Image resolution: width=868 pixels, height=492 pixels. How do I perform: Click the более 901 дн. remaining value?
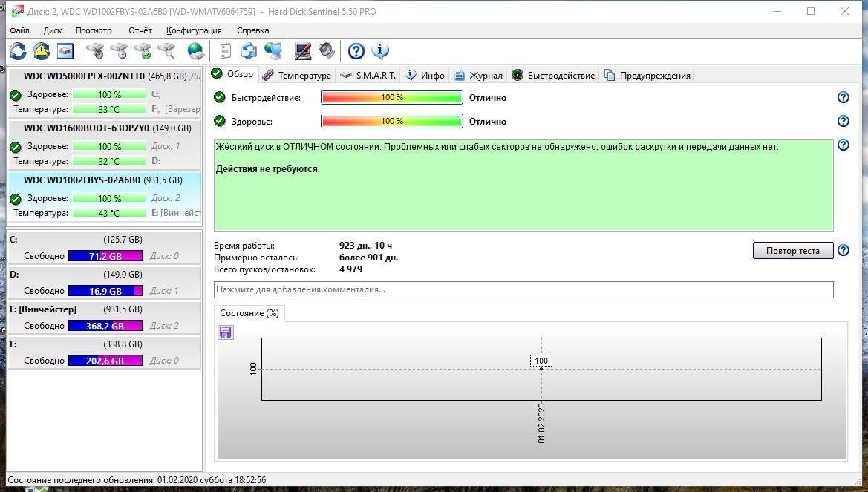coord(369,258)
